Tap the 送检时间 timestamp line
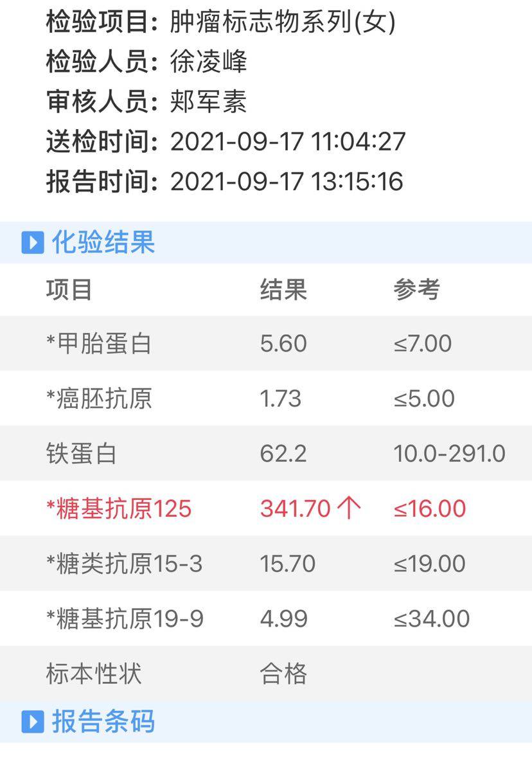The image size is (532, 761). tap(226, 142)
